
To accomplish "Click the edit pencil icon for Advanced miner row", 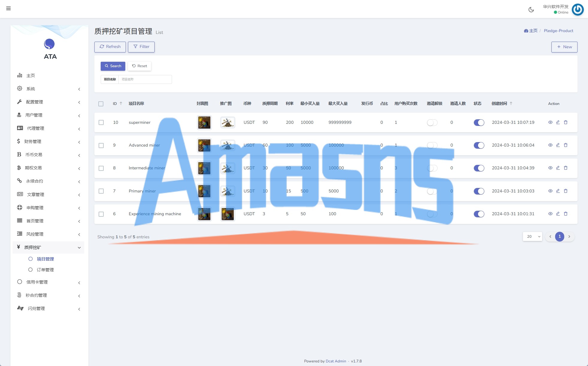I will (x=558, y=145).
